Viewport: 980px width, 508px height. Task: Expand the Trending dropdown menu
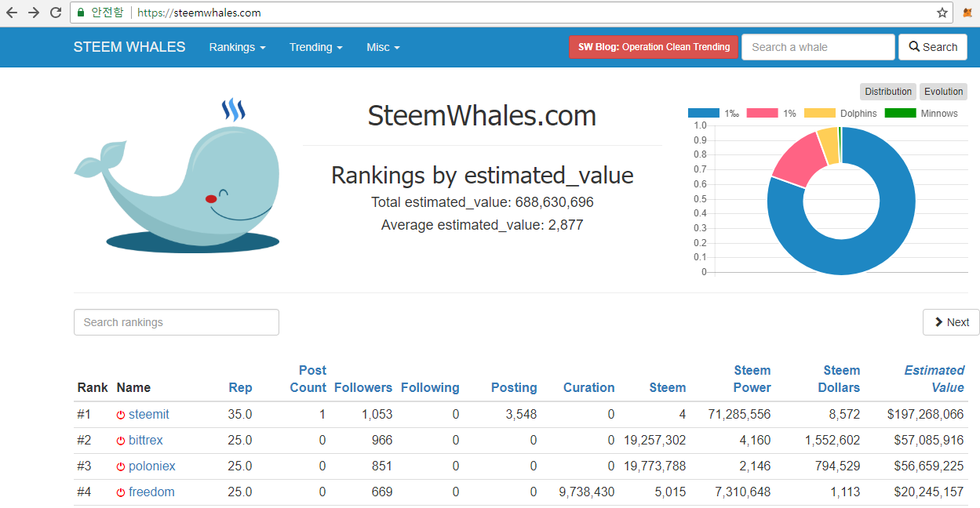(315, 47)
